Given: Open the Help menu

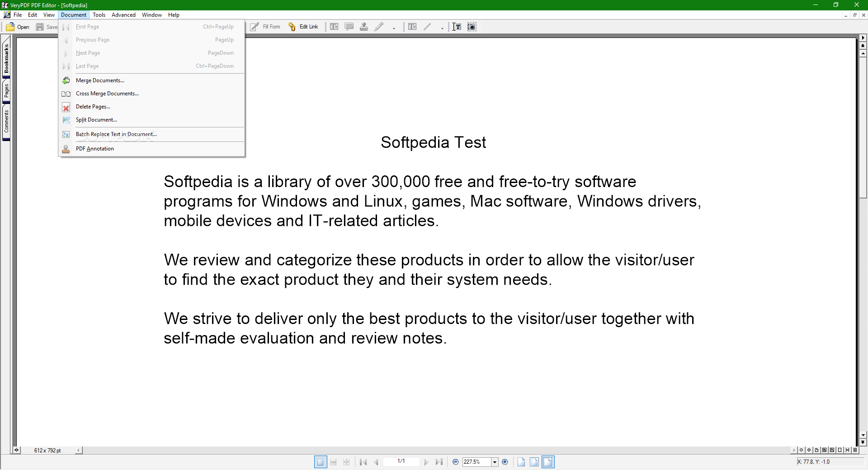Looking at the screenshot, I should (x=174, y=15).
